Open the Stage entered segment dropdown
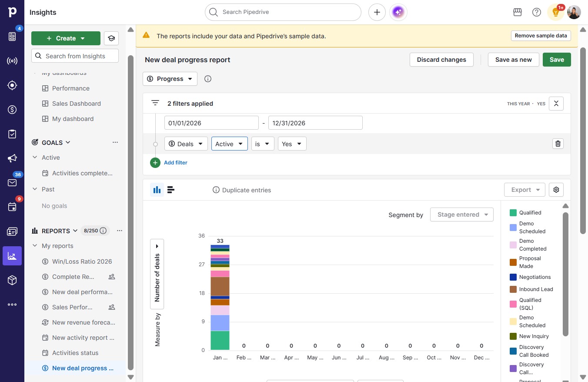The width and height of the screenshot is (588, 382). (x=462, y=214)
